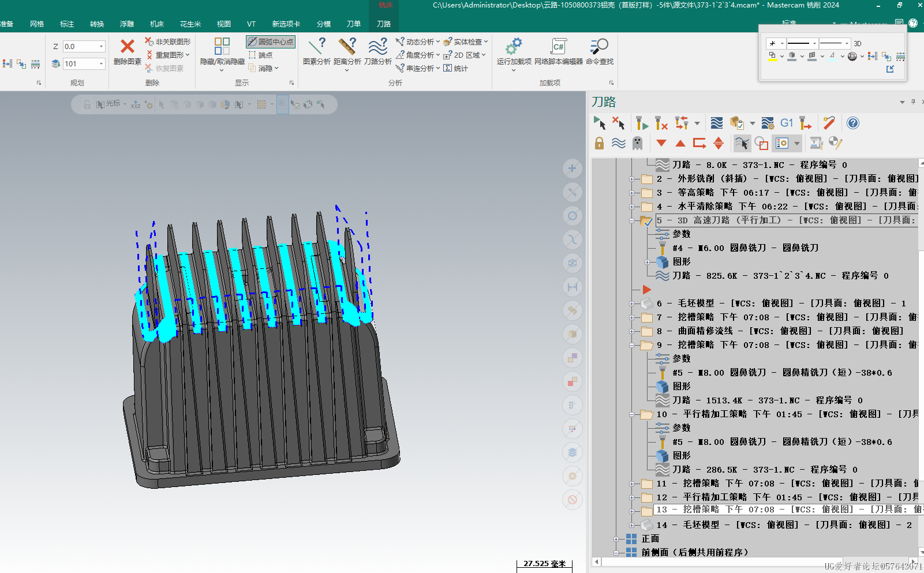Toggle endpoints display option

pos(260,55)
